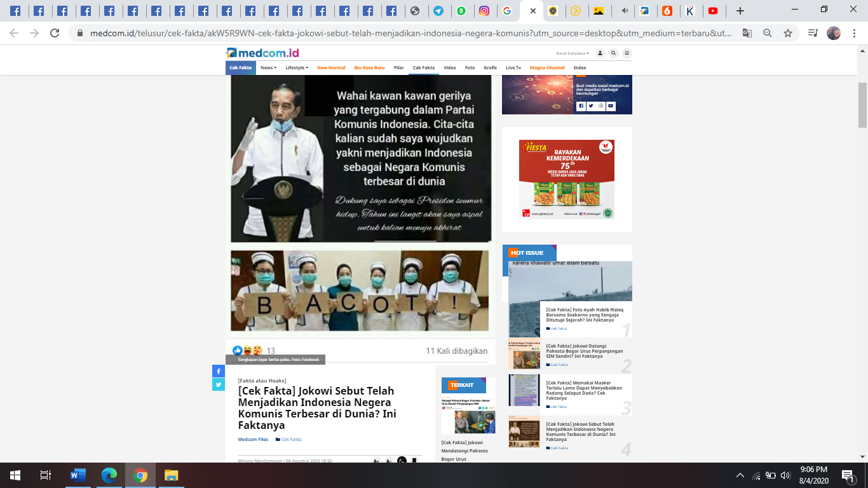Open the Ibu Kota Baru menu item

pos(369,67)
